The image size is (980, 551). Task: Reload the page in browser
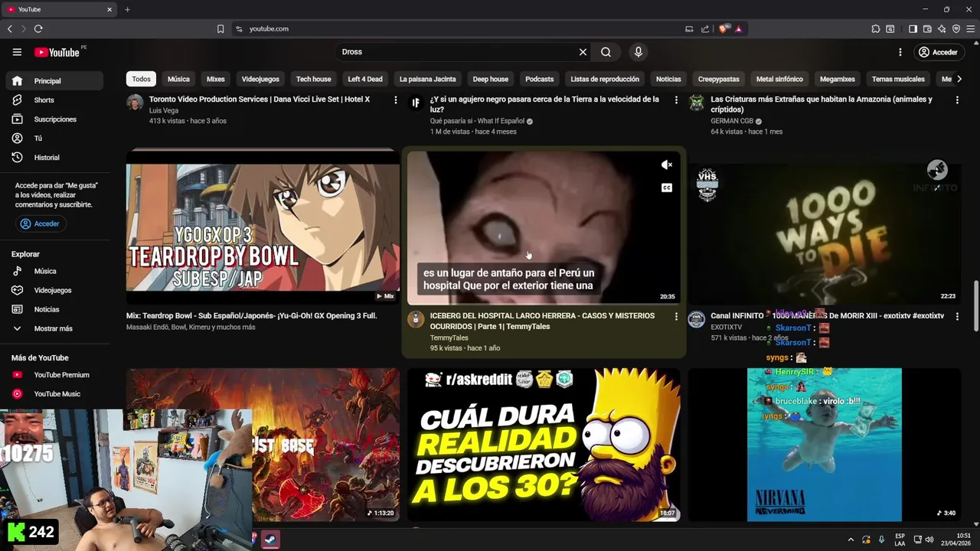(x=38, y=29)
